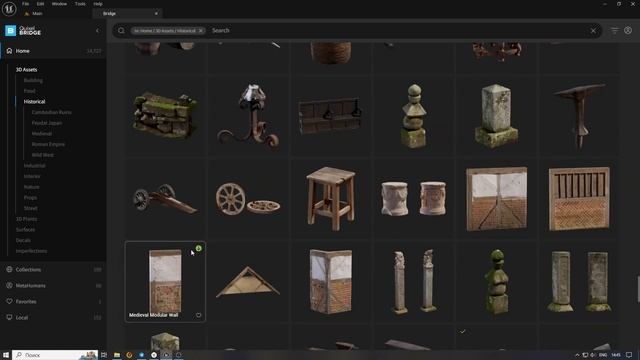Select the Props subcategory

pyautogui.click(x=30, y=198)
